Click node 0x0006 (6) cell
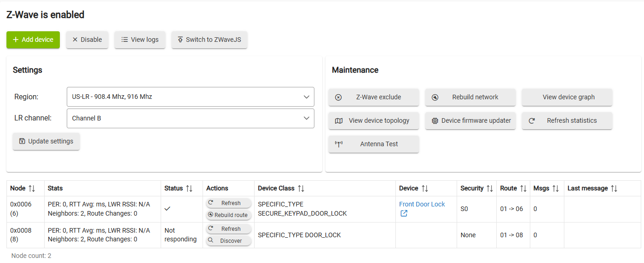644x263 pixels. [x=26, y=209]
